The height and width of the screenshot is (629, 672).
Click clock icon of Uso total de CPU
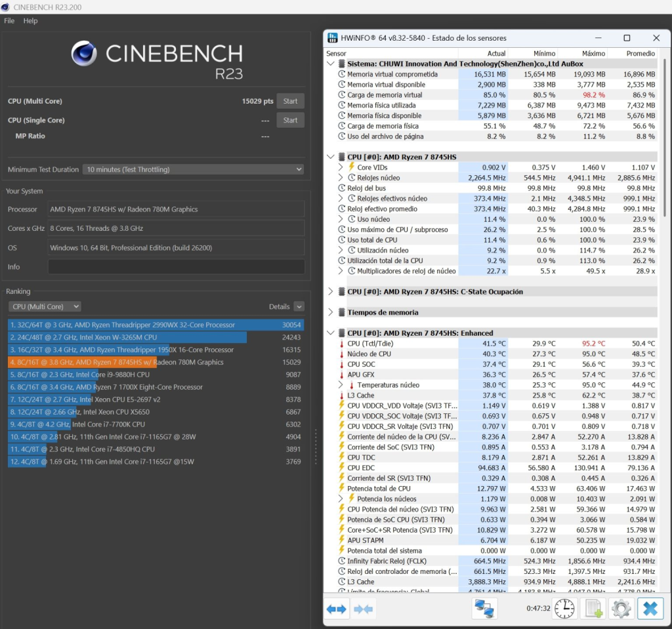341,240
